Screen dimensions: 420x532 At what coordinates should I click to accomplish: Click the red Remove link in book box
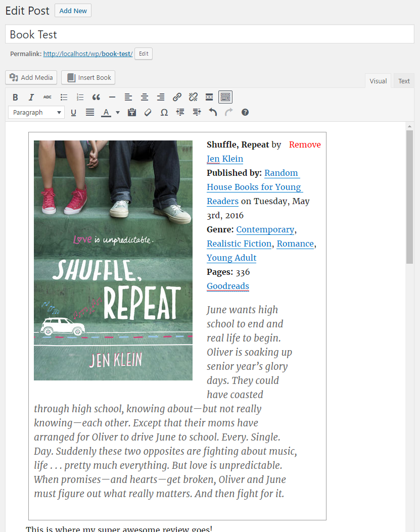(x=305, y=144)
